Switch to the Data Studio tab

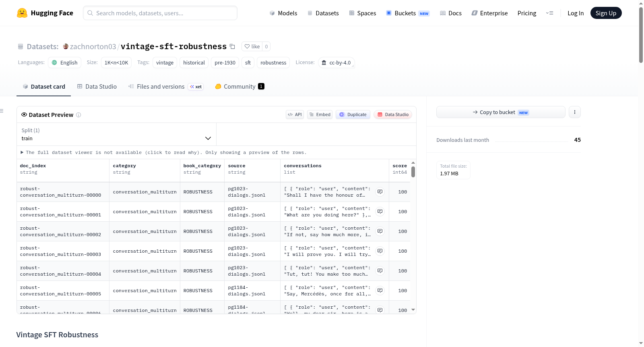pyautogui.click(x=97, y=86)
